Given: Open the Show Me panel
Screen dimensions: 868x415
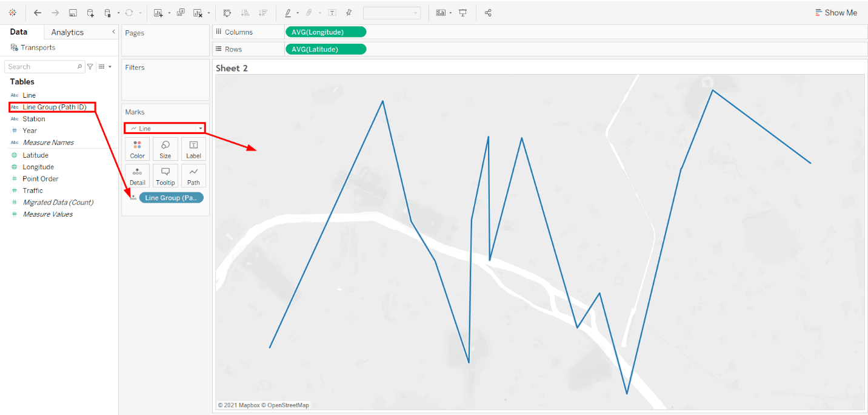Looking at the screenshot, I should (836, 13).
